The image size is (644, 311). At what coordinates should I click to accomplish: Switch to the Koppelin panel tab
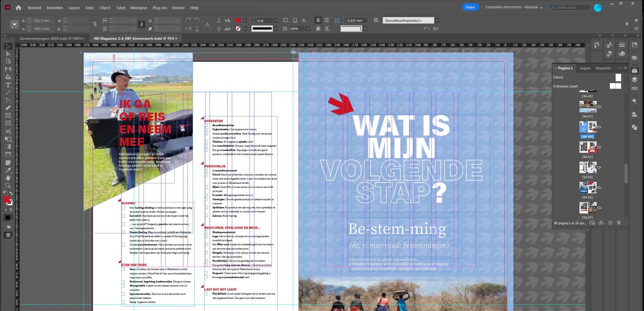coord(603,68)
